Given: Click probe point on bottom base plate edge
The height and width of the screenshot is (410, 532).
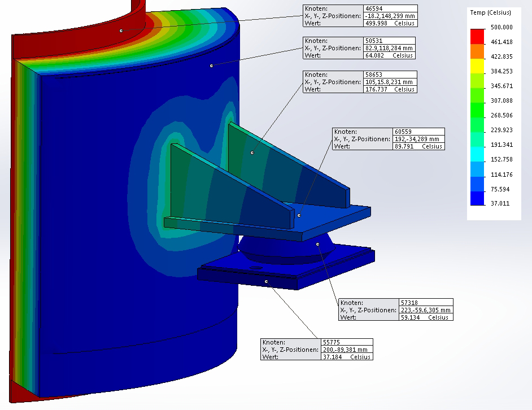Looking at the screenshot, I should 266,281.
